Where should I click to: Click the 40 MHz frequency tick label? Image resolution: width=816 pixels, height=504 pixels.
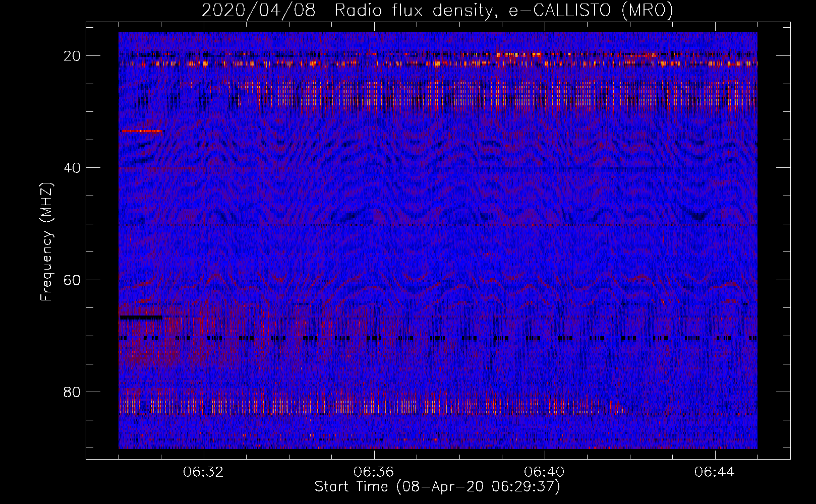pos(73,167)
